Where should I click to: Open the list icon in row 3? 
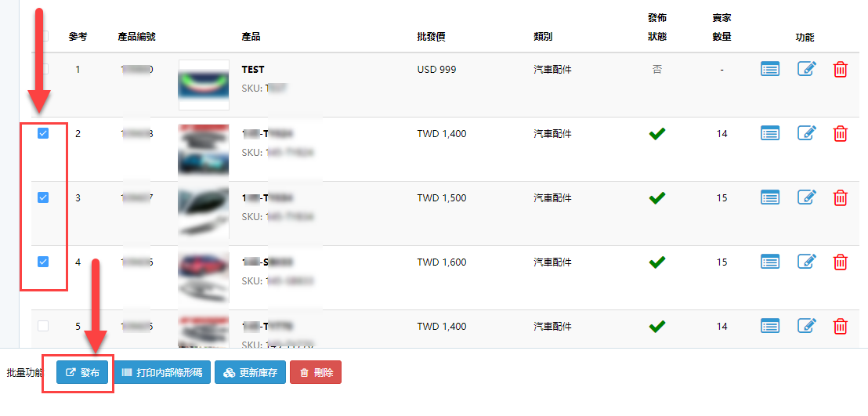coord(770,197)
